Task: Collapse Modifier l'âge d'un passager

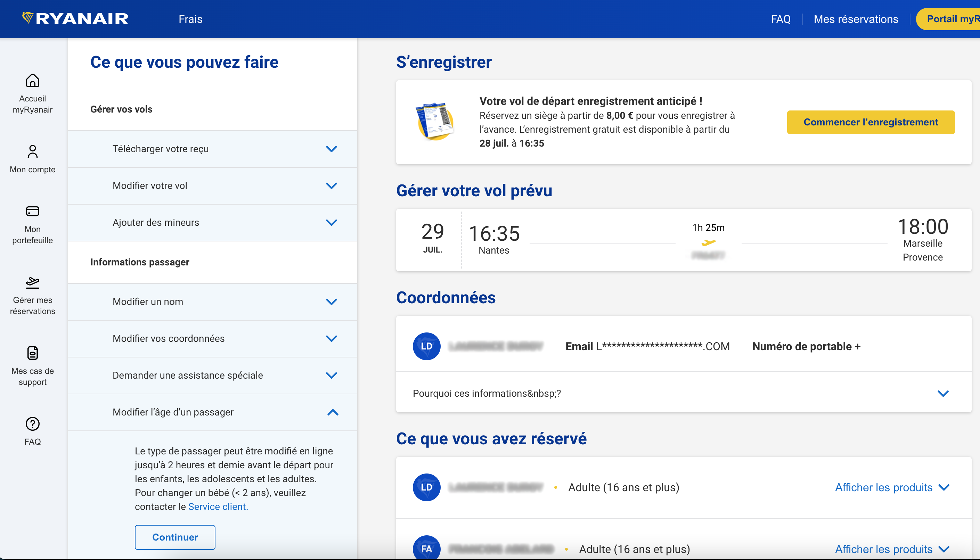Action: 212,412
